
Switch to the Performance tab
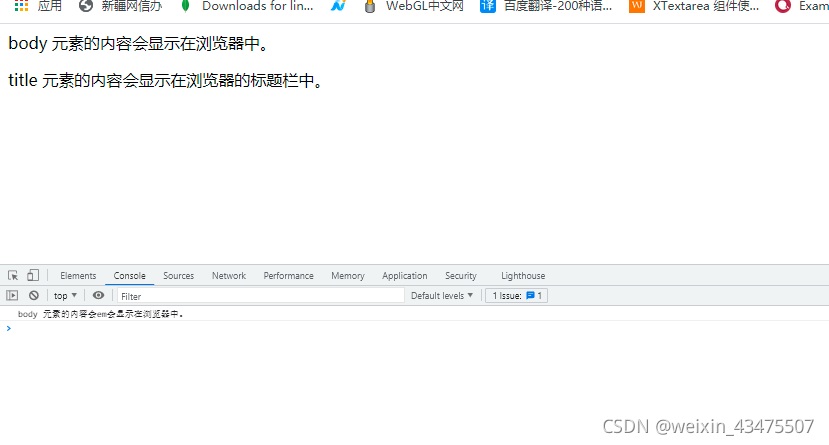289,276
